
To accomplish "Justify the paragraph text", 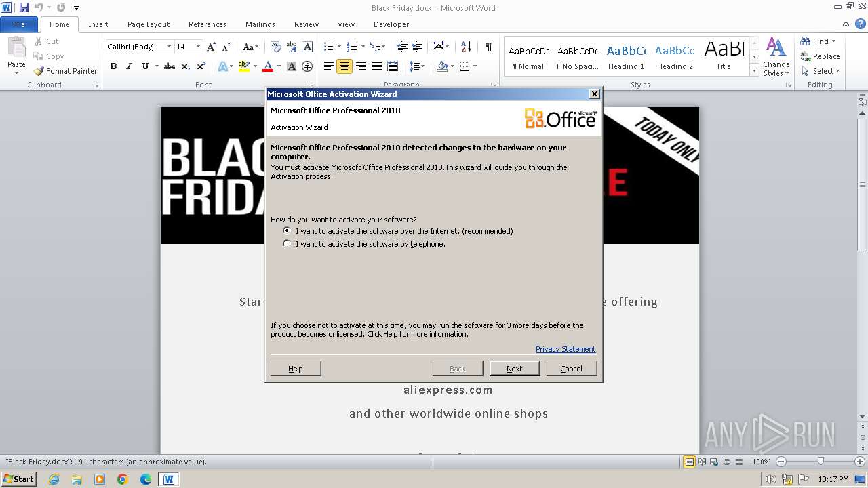I will 376,66.
